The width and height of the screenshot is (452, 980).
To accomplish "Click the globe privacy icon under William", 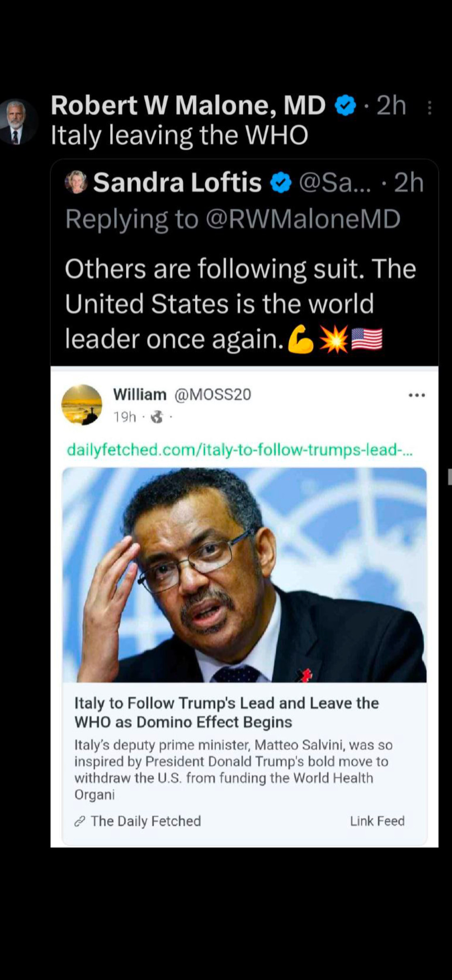I will pyautogui.click(x=157, y=416).
